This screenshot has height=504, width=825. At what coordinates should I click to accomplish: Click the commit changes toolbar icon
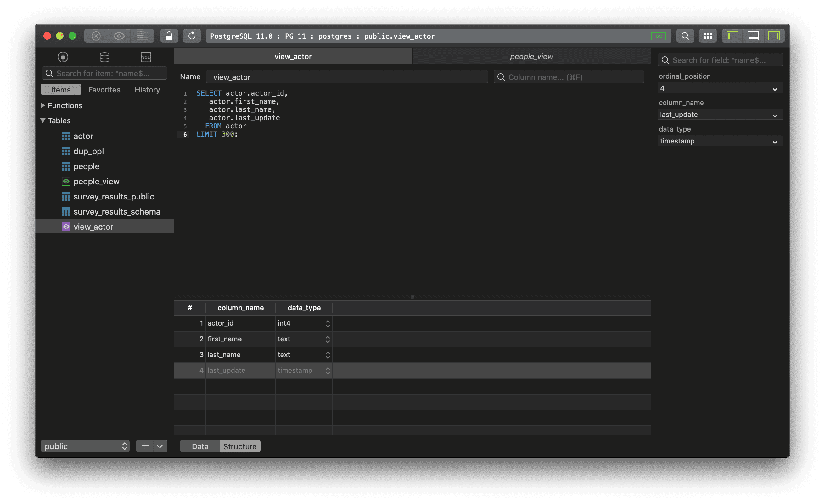pos(142,36)
